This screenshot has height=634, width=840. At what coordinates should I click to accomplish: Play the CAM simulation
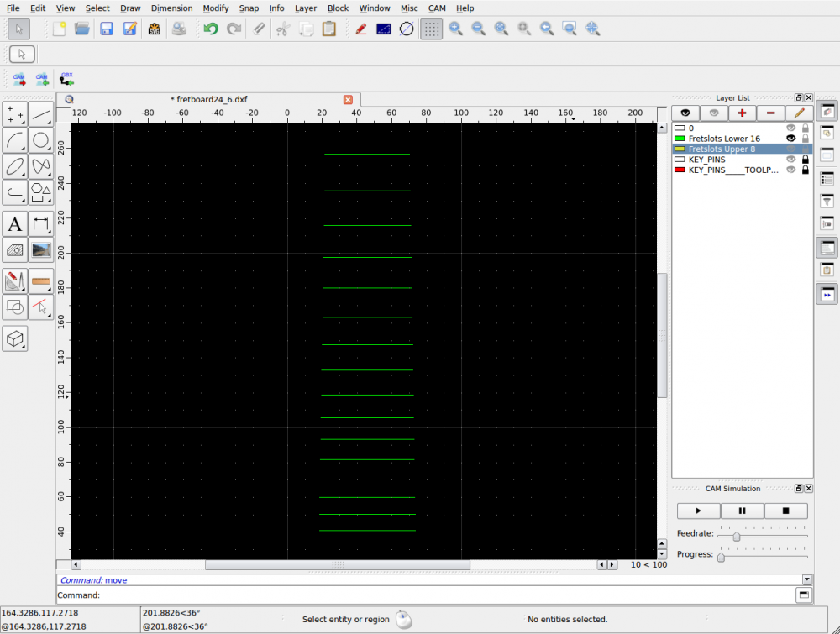[699, 511]
